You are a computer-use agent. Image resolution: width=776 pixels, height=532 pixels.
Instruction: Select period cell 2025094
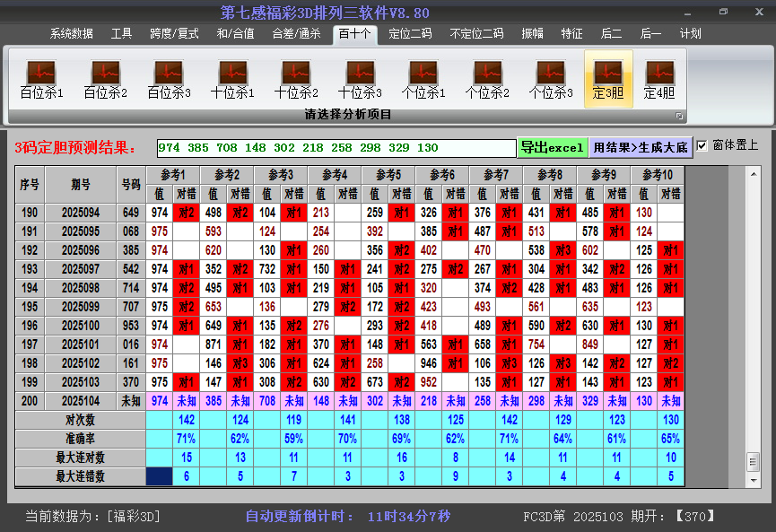click(81, 213)
